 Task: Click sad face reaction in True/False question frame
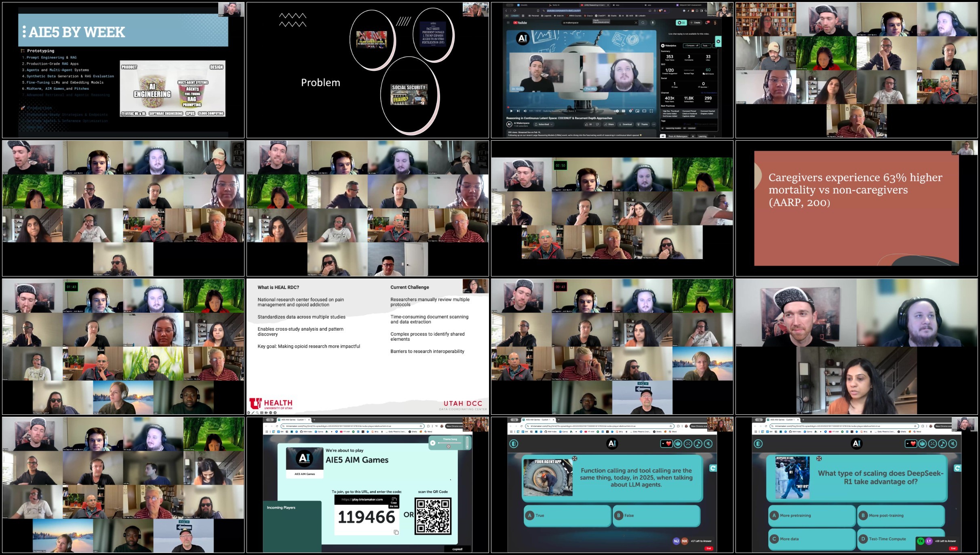(x=688, y=443)
